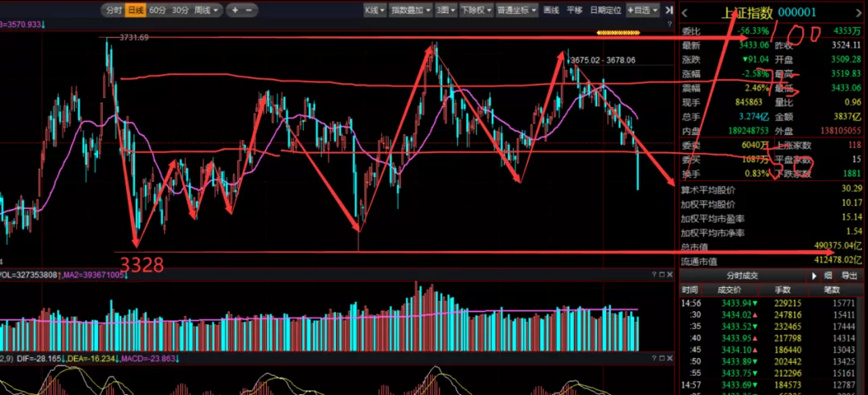The width and height of the screenshot is (868, 395).
Task: Click the 流通市值 value 412478.02亿
Action: coord(837,259)
